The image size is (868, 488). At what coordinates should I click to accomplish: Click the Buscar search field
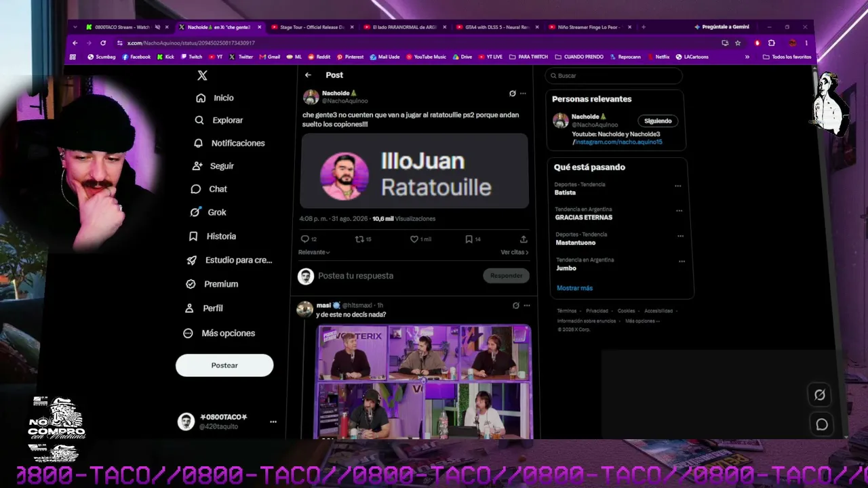615,76
